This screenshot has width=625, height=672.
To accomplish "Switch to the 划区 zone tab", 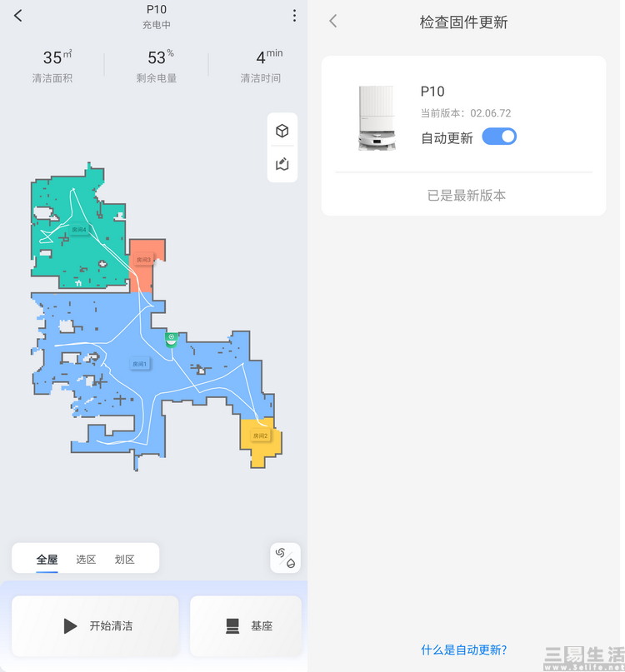I will pos(124,560).
